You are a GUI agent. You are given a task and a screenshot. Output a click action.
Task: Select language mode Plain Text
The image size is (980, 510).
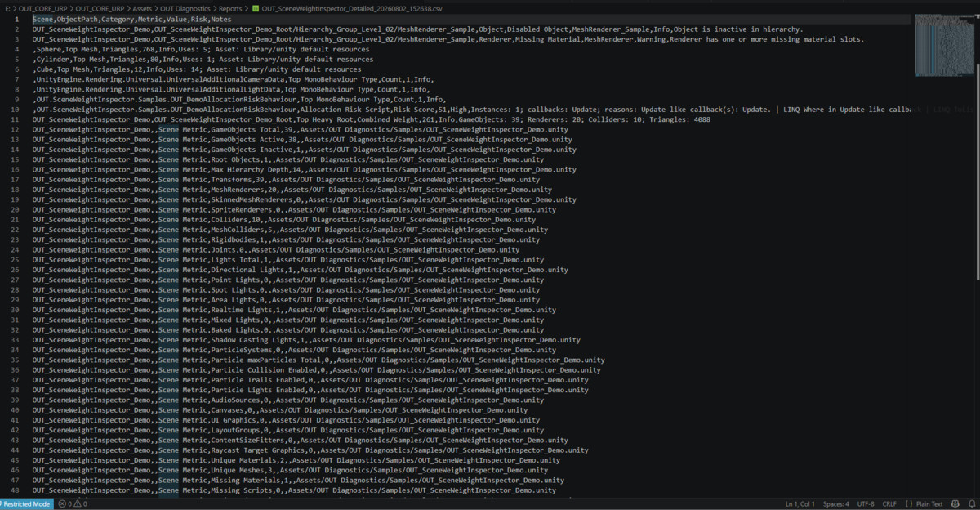(x=928, y=504)
